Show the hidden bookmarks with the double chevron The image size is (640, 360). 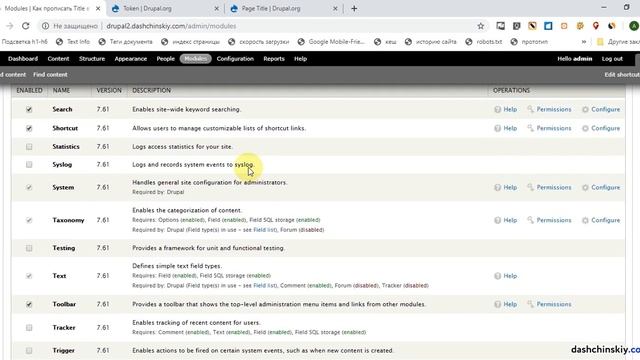584,42
